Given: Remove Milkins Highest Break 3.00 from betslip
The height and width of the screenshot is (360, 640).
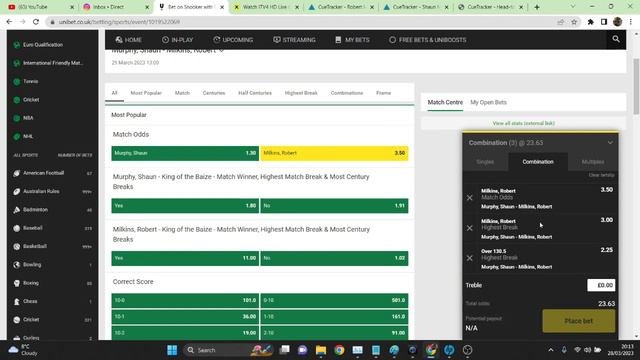Looking at the screenshot, I should [x=469, y=228].
